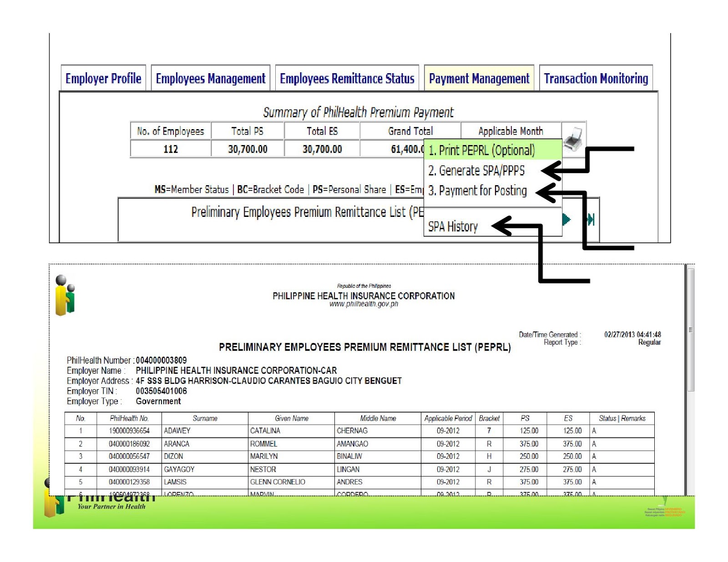Select the Employees Remittance Status tab
This screenshot has width=728, height=562.
(347, 78)
